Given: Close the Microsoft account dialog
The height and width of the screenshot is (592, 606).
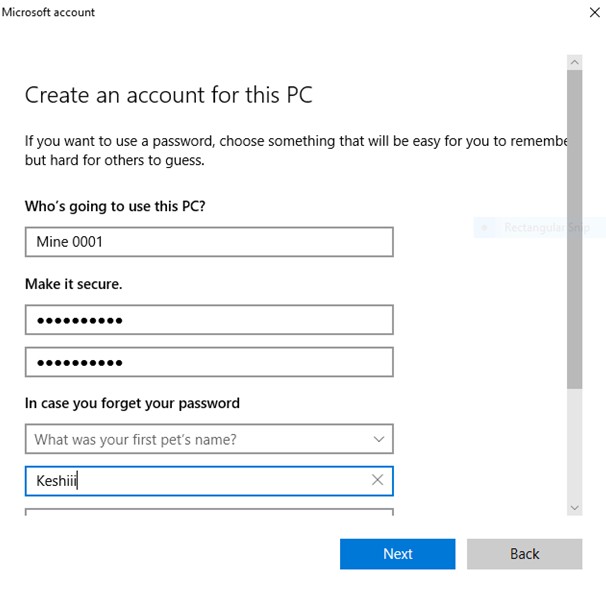Looking at the screenshot, I should [594, 12].
